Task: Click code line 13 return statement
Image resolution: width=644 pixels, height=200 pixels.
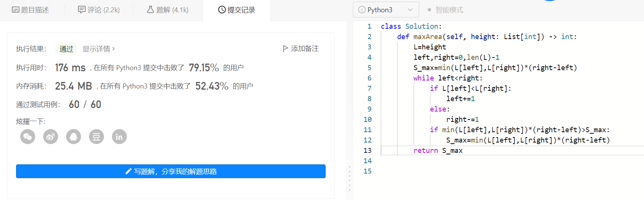Action: 438,151
